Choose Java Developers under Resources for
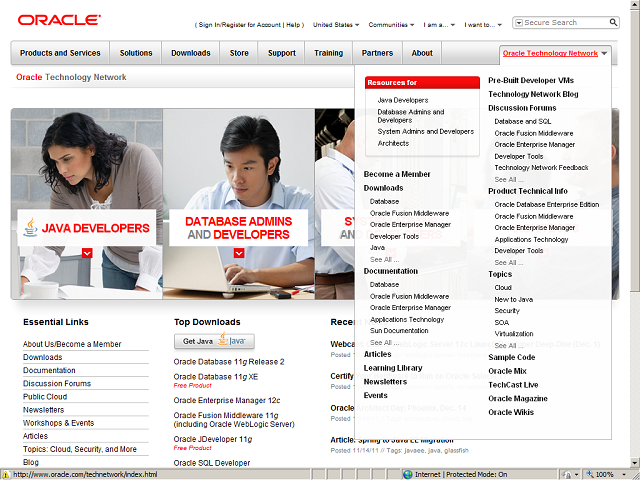Viewport: 640px width, 480px height. point(403,100)
